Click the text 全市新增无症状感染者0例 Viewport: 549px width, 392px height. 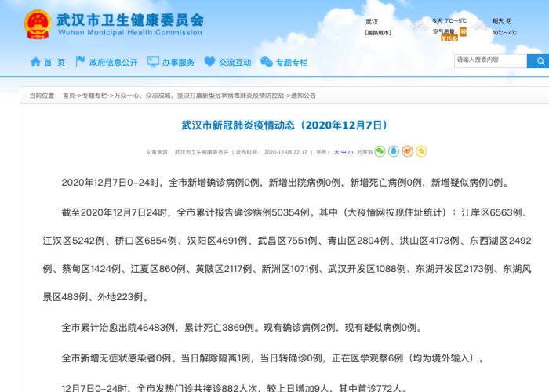[x=116, y=358]
